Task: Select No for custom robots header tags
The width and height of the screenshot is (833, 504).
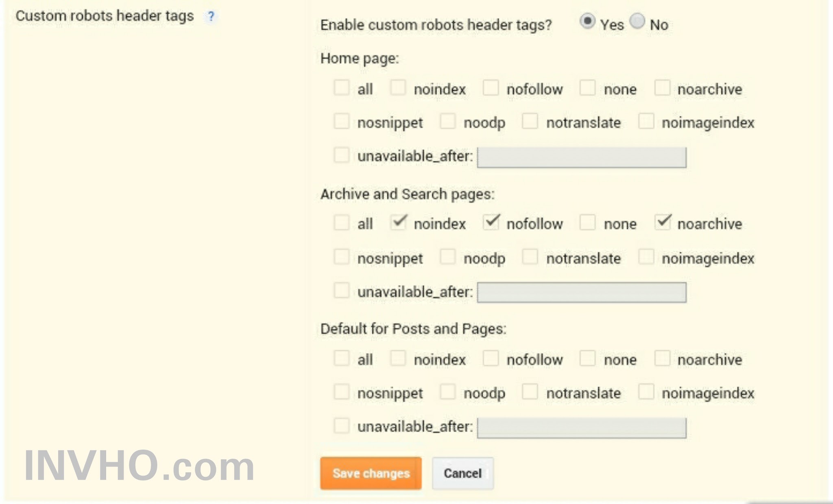Action: [637, 21]
